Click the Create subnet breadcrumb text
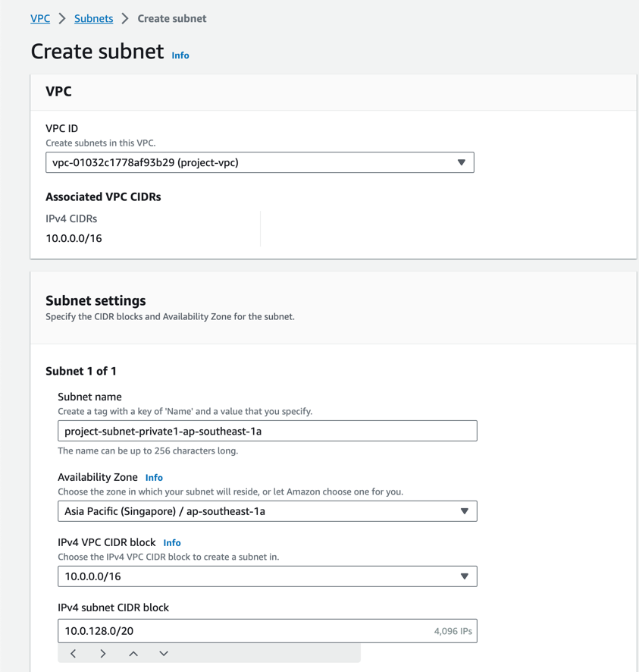Screen dimensions: 639x672 (x=172, y=18)
